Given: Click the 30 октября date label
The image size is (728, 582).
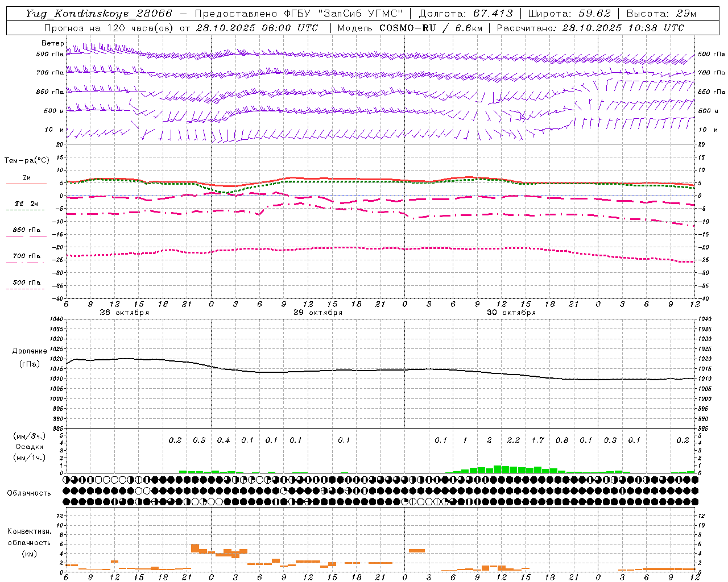Looking at the screenshot, I should click(511, 313).
